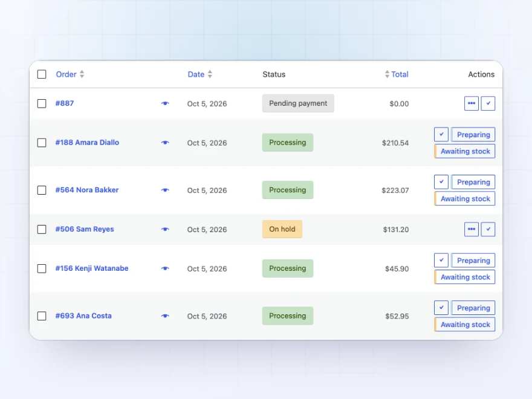Click the three-dots button for Sam Reyes order
532x399 pixels.
pos(472,229)
